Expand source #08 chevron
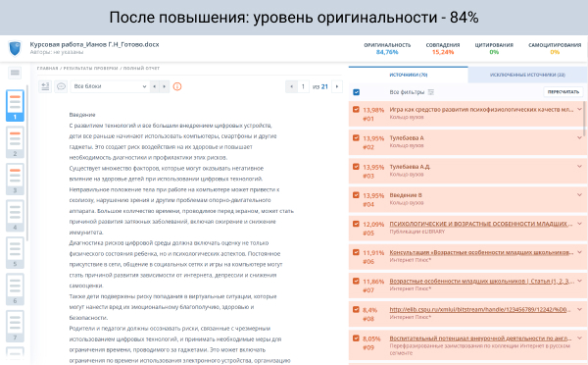 pos(579,309)
